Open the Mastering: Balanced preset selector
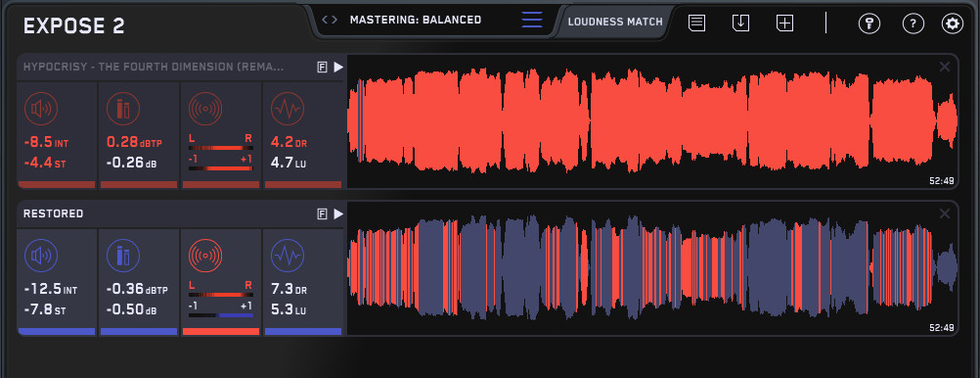 tap(416, 20)
